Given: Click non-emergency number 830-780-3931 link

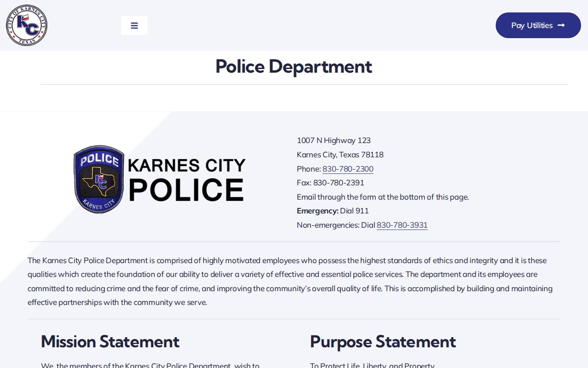Looking at the screenshot, I should (x=402, y=225).
